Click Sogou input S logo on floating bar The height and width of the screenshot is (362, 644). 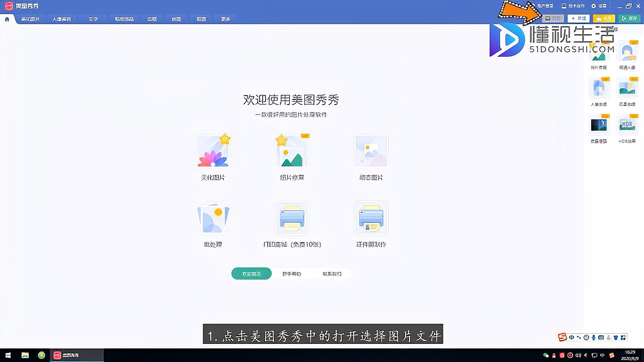click(562, 337)
